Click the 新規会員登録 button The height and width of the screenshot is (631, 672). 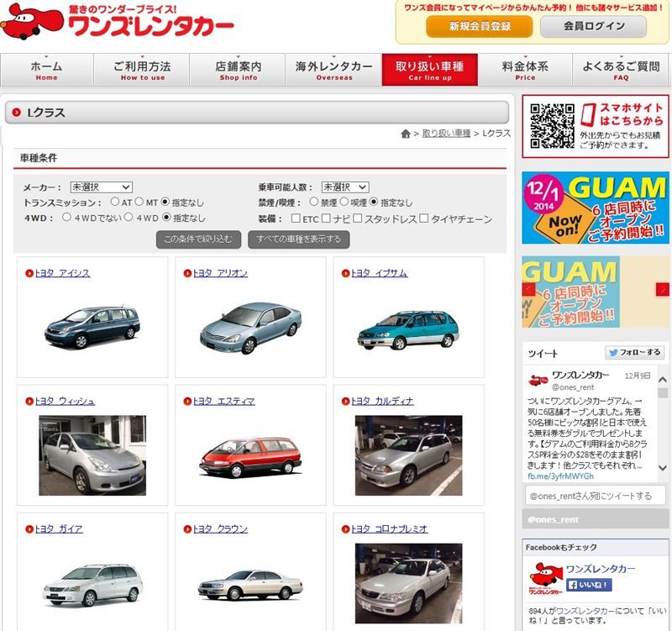click(x=480, y=26)
